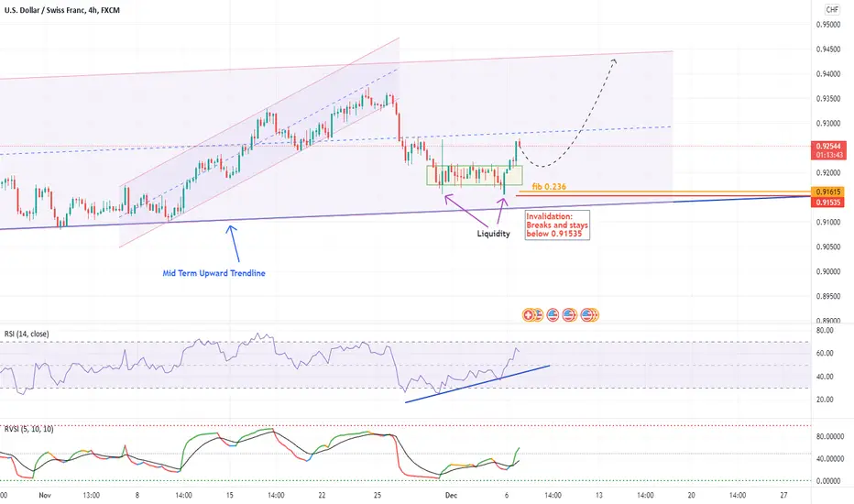Click the RVSI scale value 0.00000

[x=830, y=481]
